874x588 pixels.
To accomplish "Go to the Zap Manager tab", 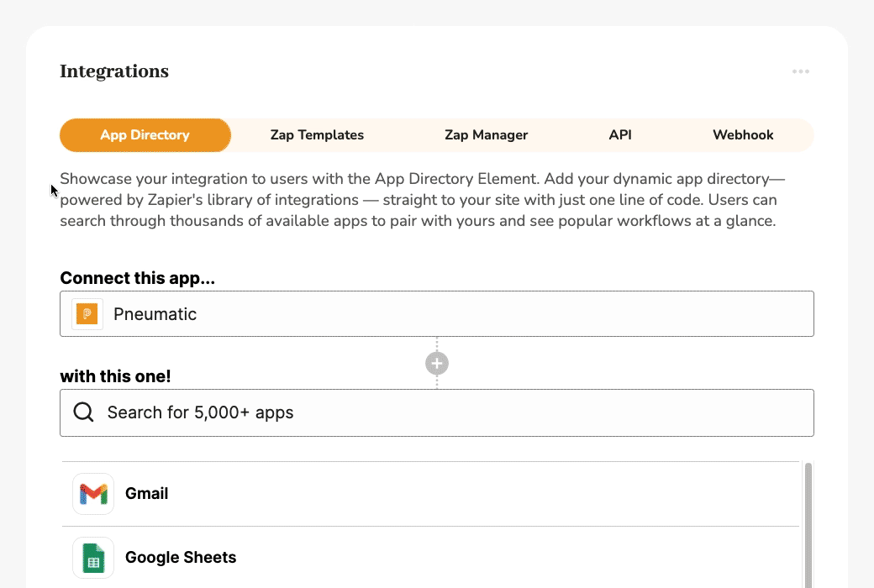I will (x=486, y=135).
